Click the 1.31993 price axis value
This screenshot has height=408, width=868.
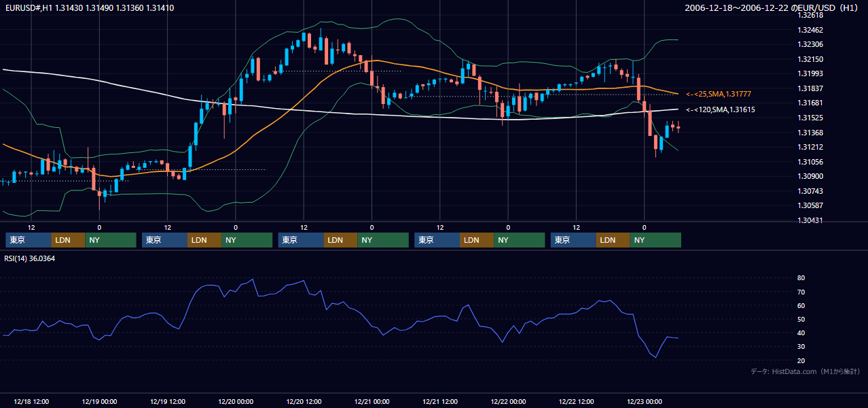[810, 73]
